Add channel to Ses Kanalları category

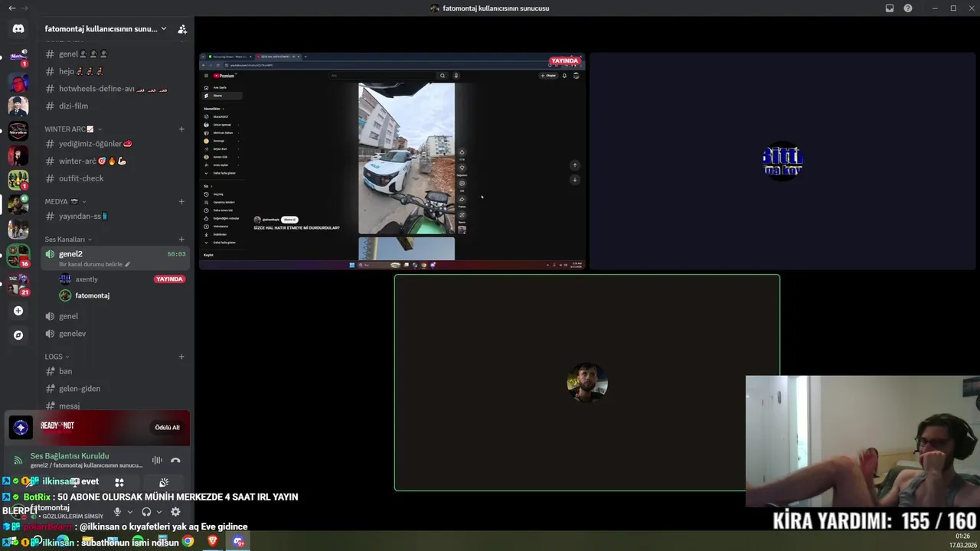181,240
